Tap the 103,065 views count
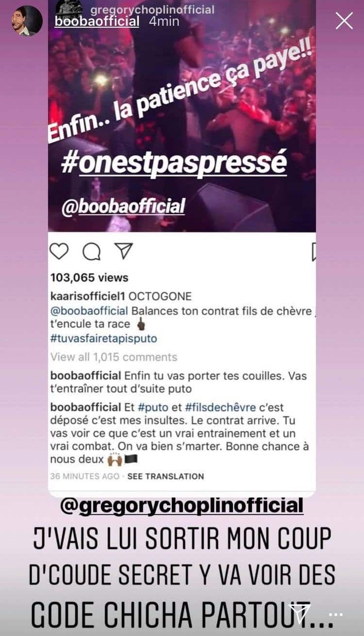This screenshot has width=364, height=636. click(x=89, y=278)
